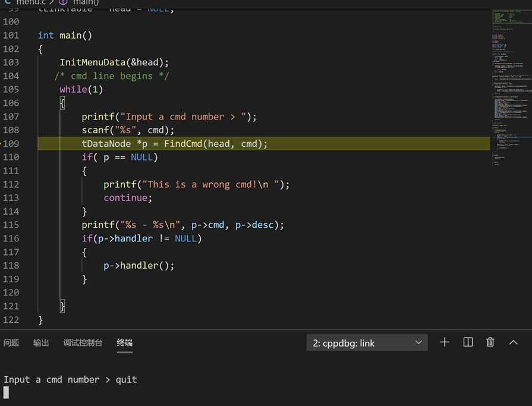
Task: Switch to the 问题 (Problems) tab
Action: 11,342
